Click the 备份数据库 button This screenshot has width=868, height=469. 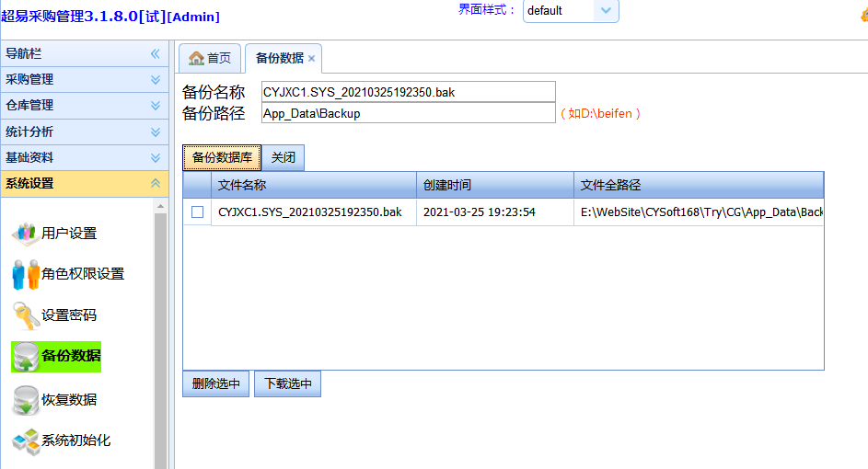coord(222,158)
